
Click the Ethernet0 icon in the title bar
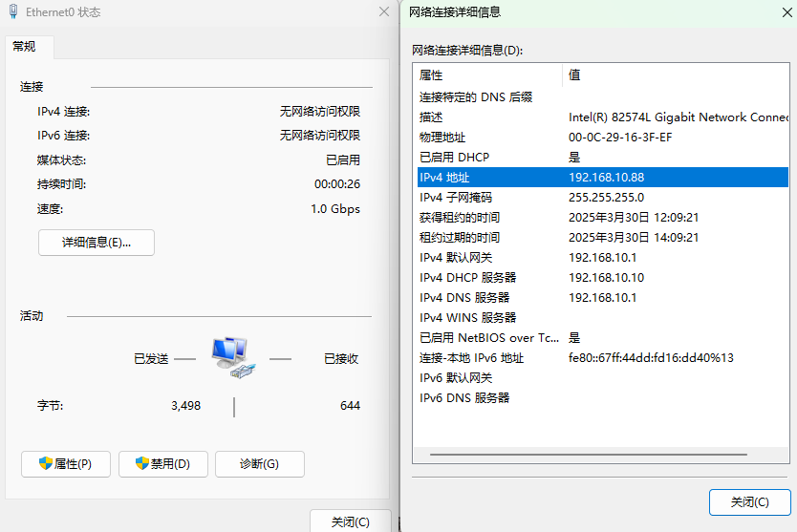pyautogui.click(x=12, y=12)
